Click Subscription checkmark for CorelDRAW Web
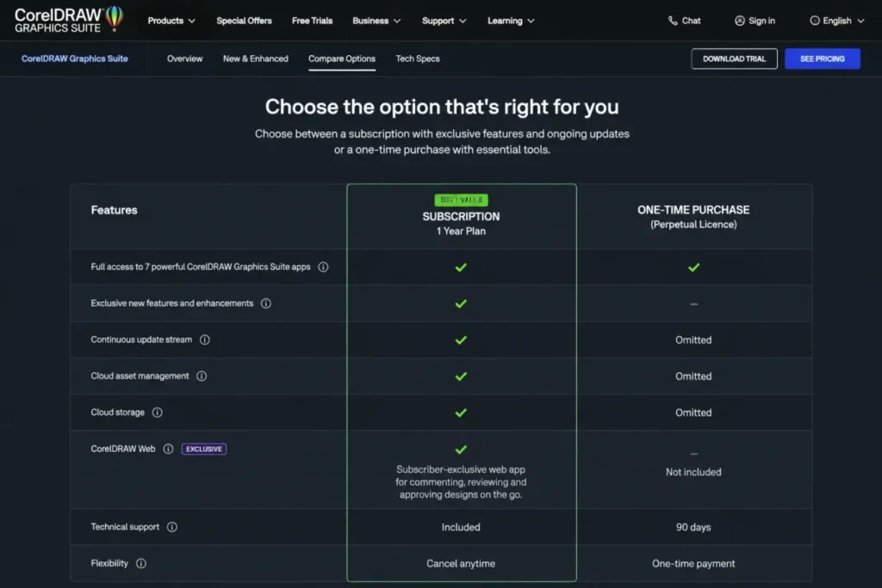882x588 pixels. coord(461,449)
